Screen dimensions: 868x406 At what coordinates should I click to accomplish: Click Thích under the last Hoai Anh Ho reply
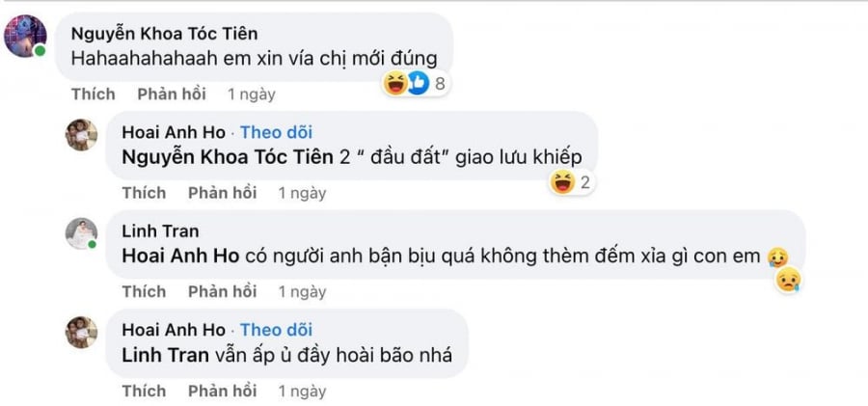point(144,391)
